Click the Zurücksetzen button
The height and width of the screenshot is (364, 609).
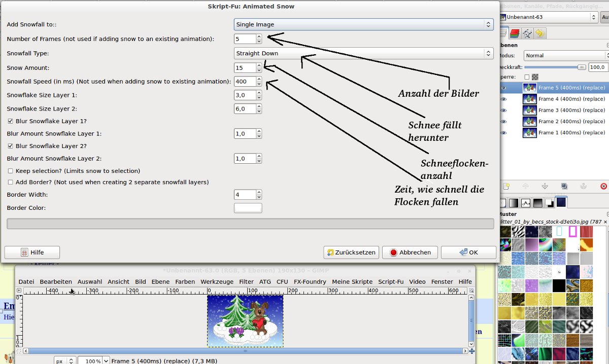coord(351,252)
